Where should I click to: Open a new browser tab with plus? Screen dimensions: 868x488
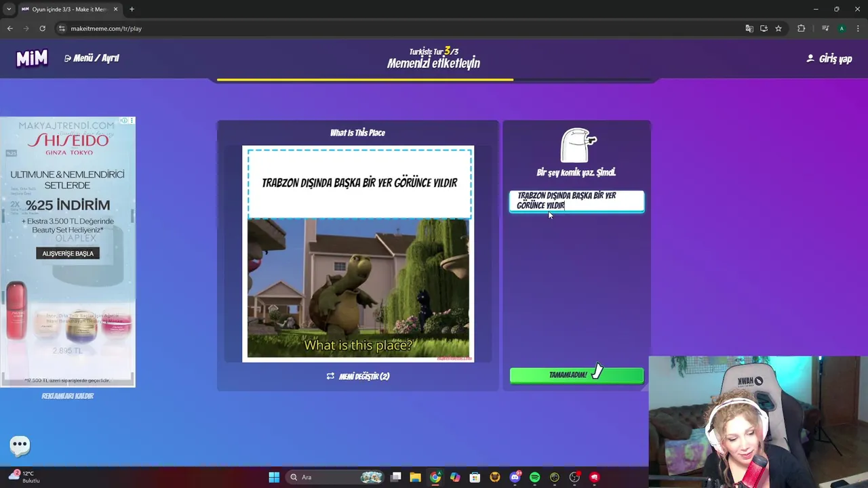coord(132,9)
